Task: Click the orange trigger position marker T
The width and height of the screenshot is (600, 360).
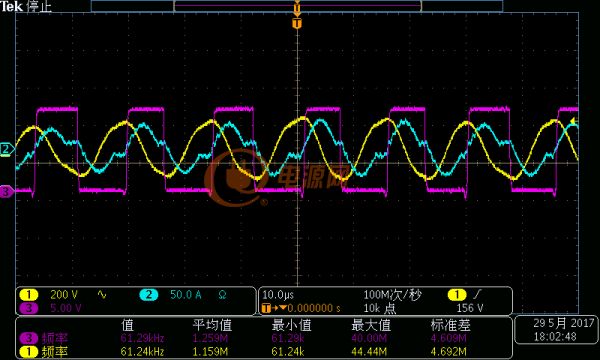Action: tap(297, 24)
